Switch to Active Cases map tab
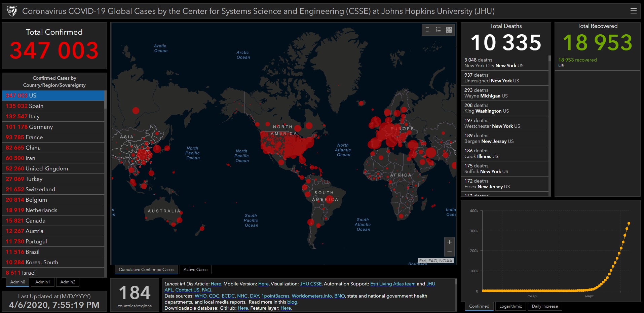 point(195,270)
